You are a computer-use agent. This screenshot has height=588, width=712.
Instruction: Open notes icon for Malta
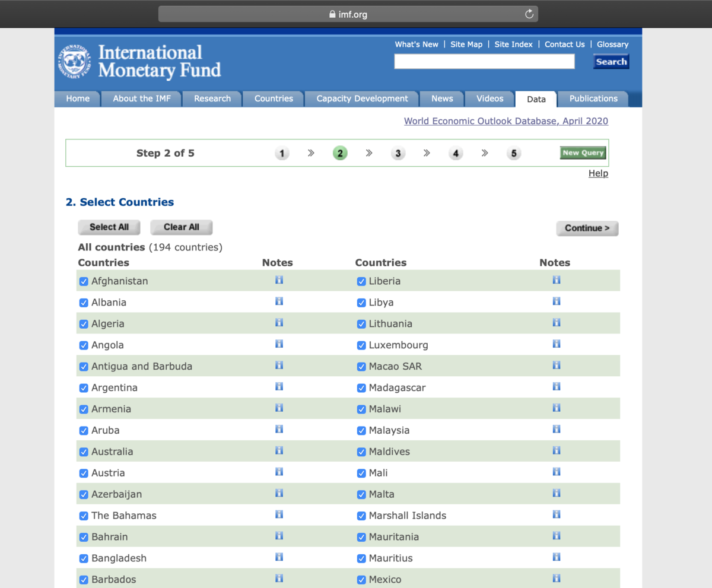(x=557, y=493)
